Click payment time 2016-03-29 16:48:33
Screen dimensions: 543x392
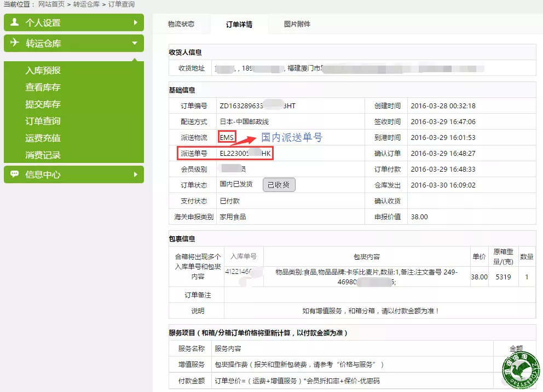tap(443, 169)
